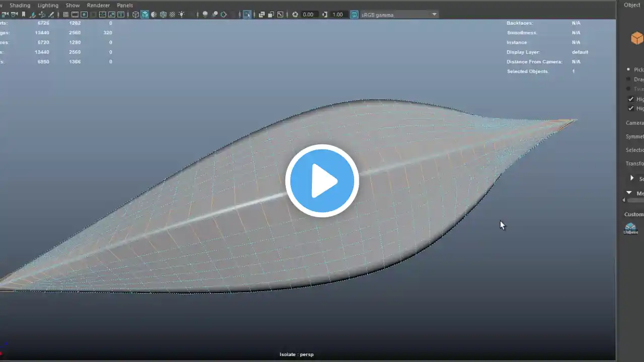Enable wireframe display cube icon
Screen dimensions: 644x362
click(135, 15)
